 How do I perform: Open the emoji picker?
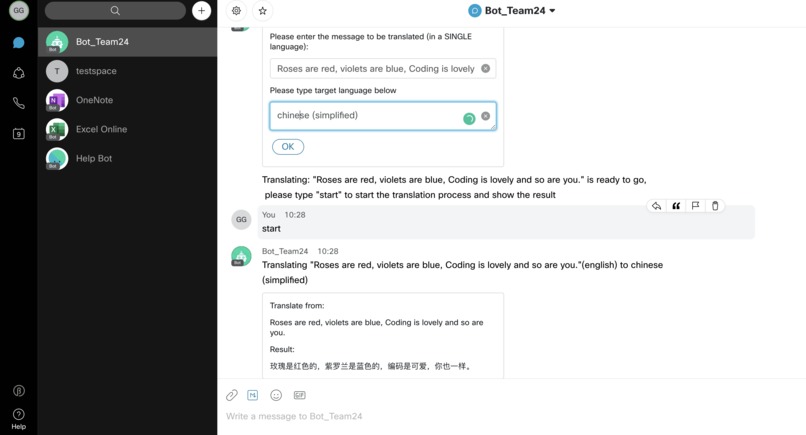pos(276,395)
